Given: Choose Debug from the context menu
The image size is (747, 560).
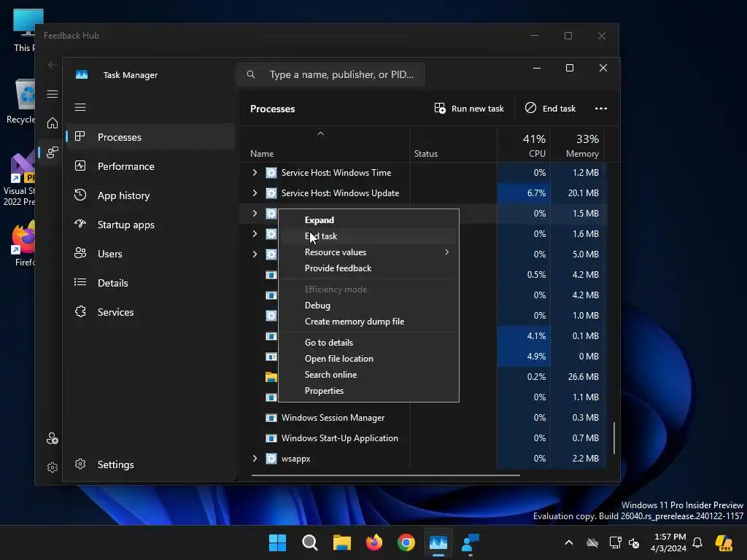Looking at the screenshot, I should 368,306.
